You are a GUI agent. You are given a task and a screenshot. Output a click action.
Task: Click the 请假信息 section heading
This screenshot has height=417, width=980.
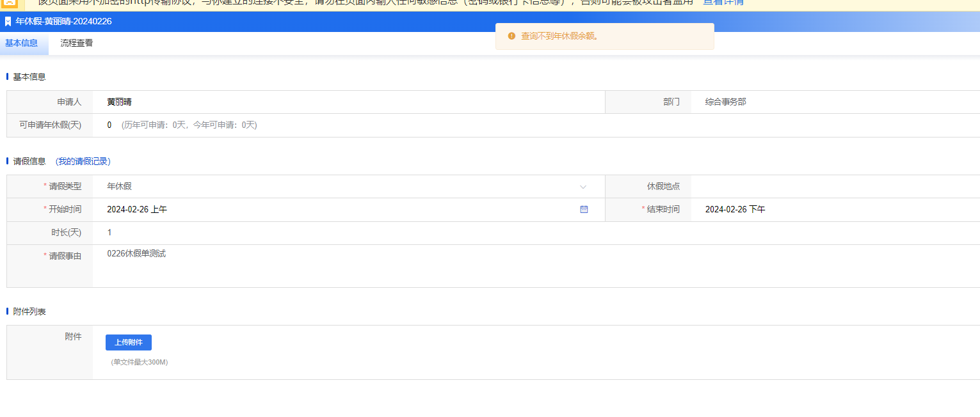point(29,161)
